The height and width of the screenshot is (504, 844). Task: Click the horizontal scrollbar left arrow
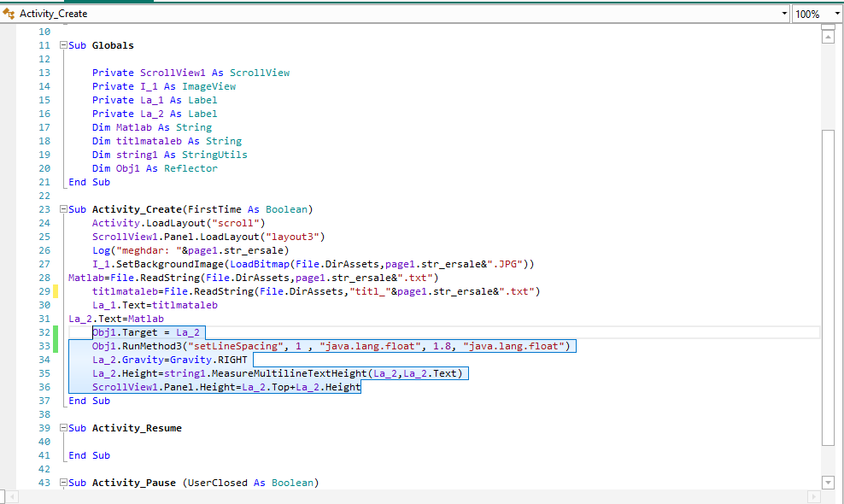[x=7, y=497]
